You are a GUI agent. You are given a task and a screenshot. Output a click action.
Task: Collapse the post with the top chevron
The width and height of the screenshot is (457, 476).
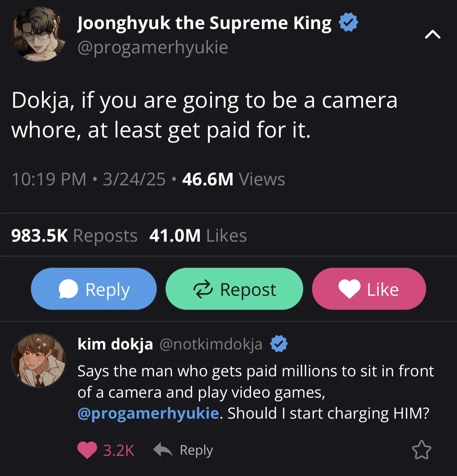[432, 35]
